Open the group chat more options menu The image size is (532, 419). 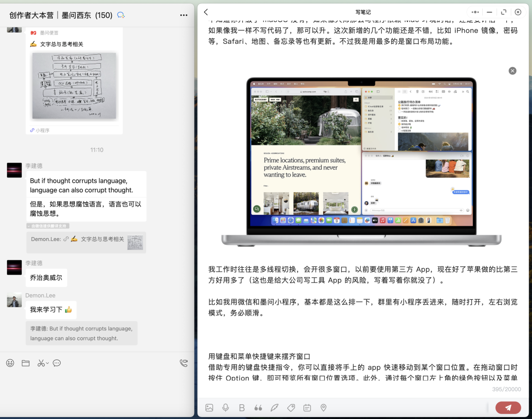coord(184,15)
